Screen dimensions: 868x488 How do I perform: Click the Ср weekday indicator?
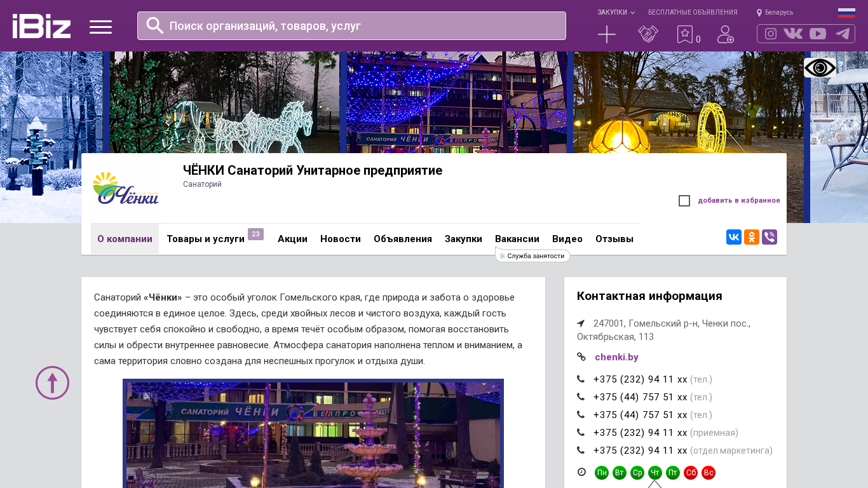pos(637,473)
